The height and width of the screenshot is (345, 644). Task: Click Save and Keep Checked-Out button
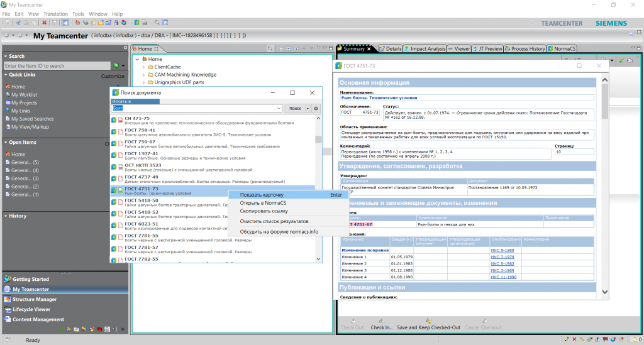coord(428,324)
